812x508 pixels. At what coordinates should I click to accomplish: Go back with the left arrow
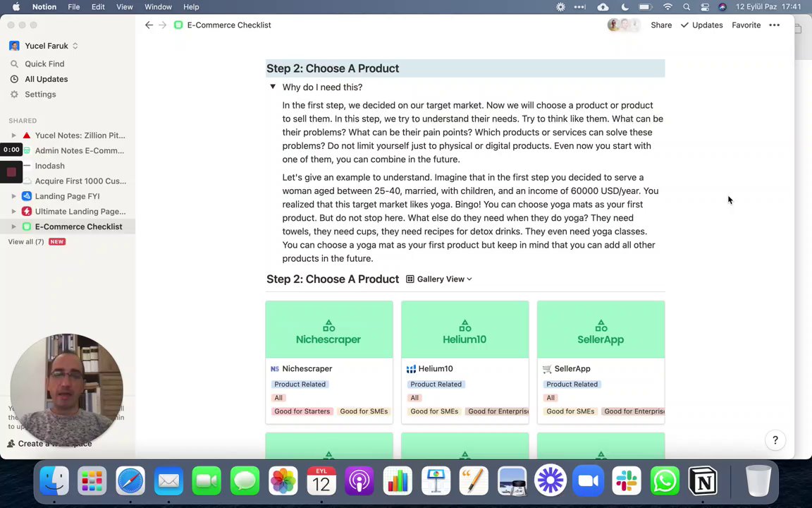tap(149, 25)
